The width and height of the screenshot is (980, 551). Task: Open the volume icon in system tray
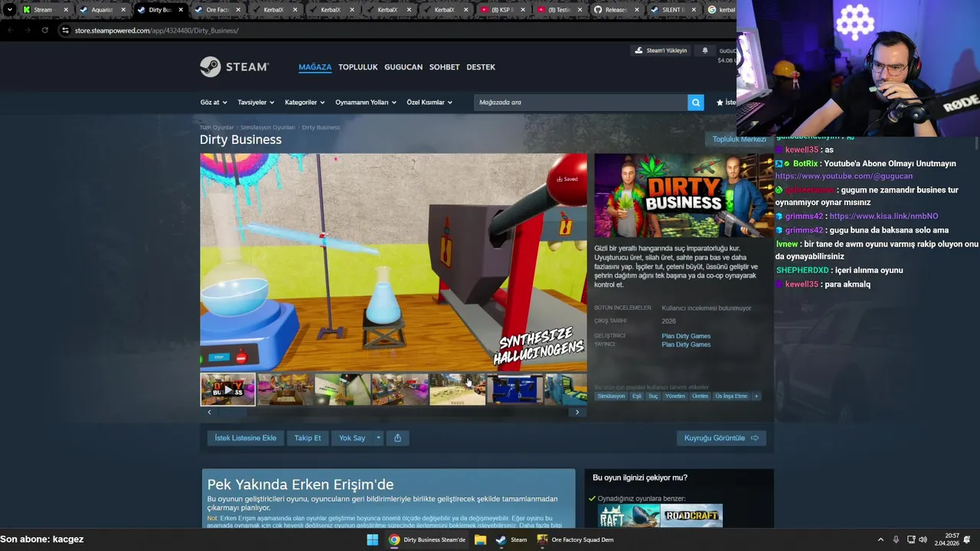click(923, 540)
